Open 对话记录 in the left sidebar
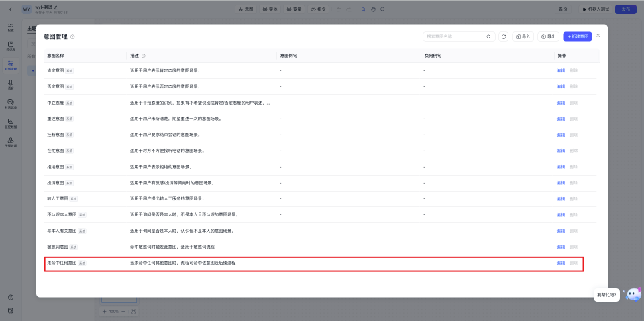Image resolution: width=644 pixels, height=321 pixels. click(11, 103)
